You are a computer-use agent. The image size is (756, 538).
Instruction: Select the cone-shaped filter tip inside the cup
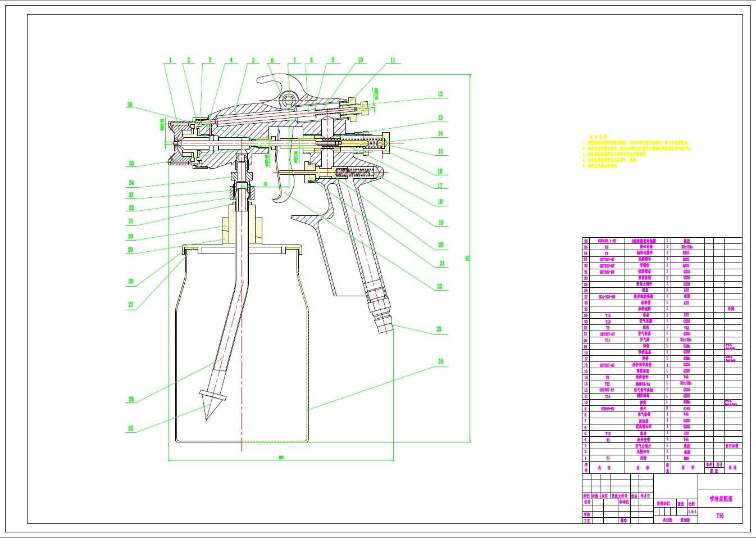(210, 404)
